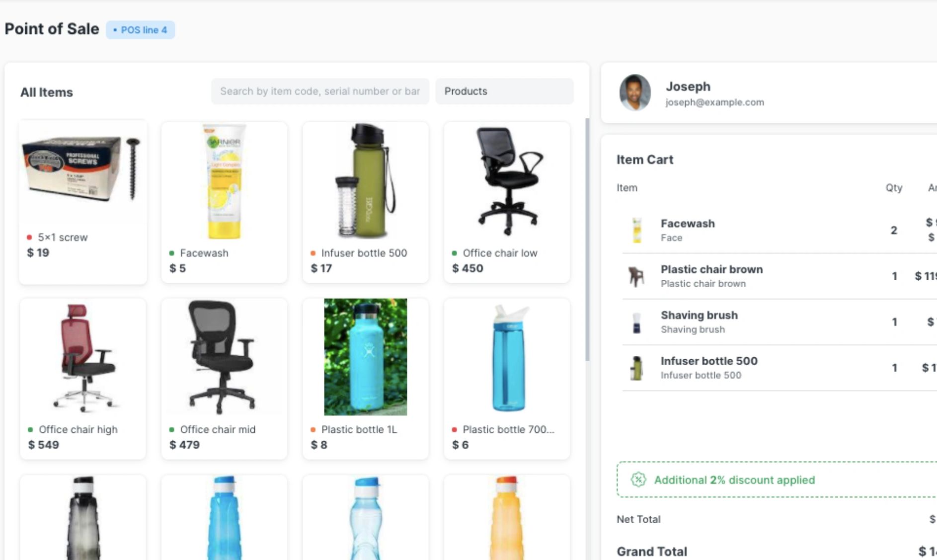This screenshot has height=560, width=937.
Task: Click Plastic chair brown cart icon
Action: (x=636, y=276)
